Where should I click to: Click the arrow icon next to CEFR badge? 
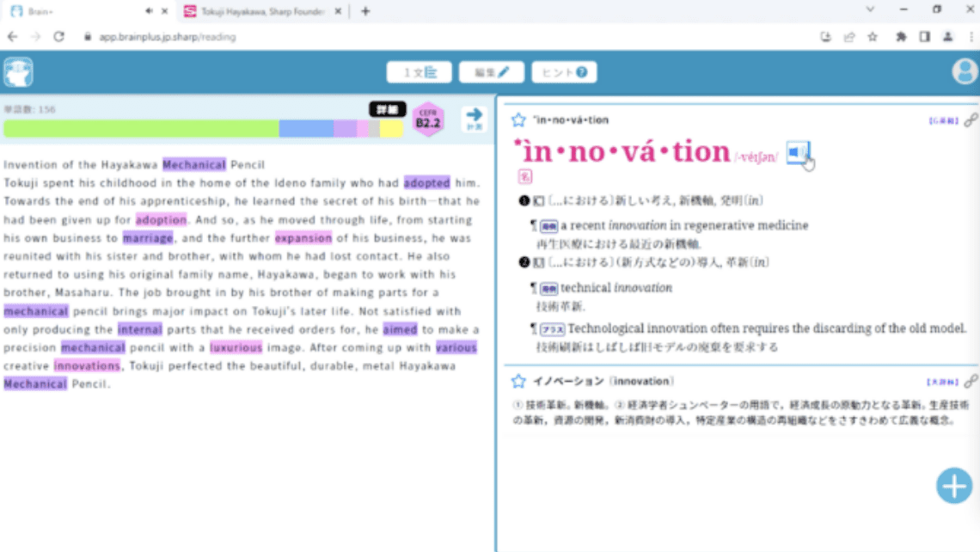[474, 119]
